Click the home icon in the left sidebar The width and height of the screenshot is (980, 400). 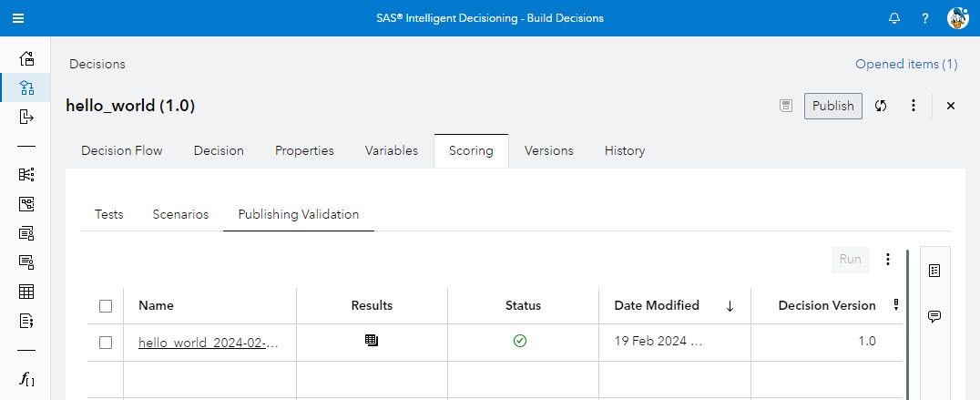tap(26, 58)
